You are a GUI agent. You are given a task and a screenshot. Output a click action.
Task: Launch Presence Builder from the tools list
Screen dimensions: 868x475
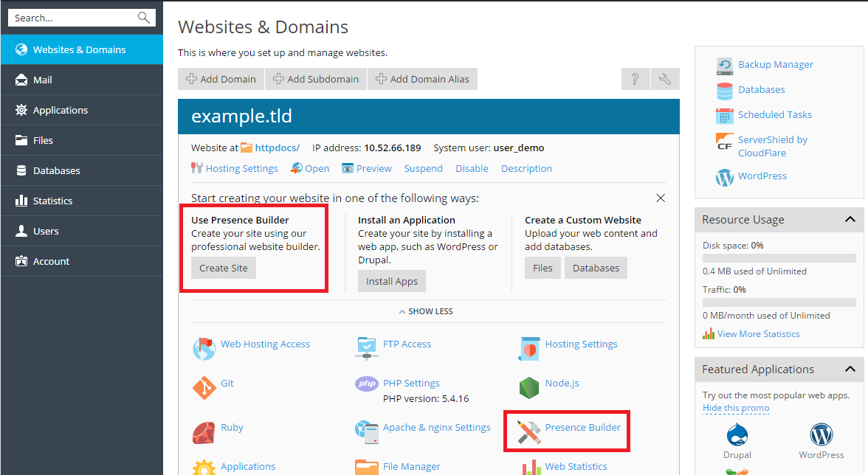pyautogui.click(x=582, y=427)
